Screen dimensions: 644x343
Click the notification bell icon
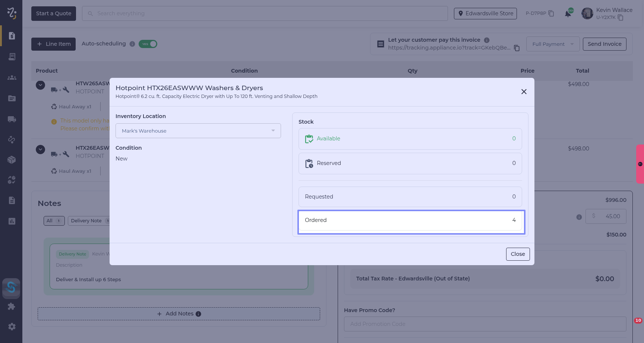click(x=568, y=14)
